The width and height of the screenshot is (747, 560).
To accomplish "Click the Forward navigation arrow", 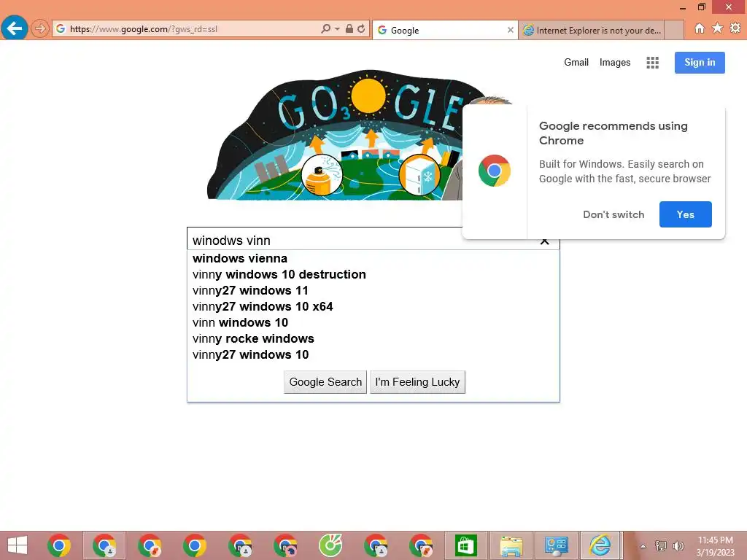I will (x=40, y=29).
